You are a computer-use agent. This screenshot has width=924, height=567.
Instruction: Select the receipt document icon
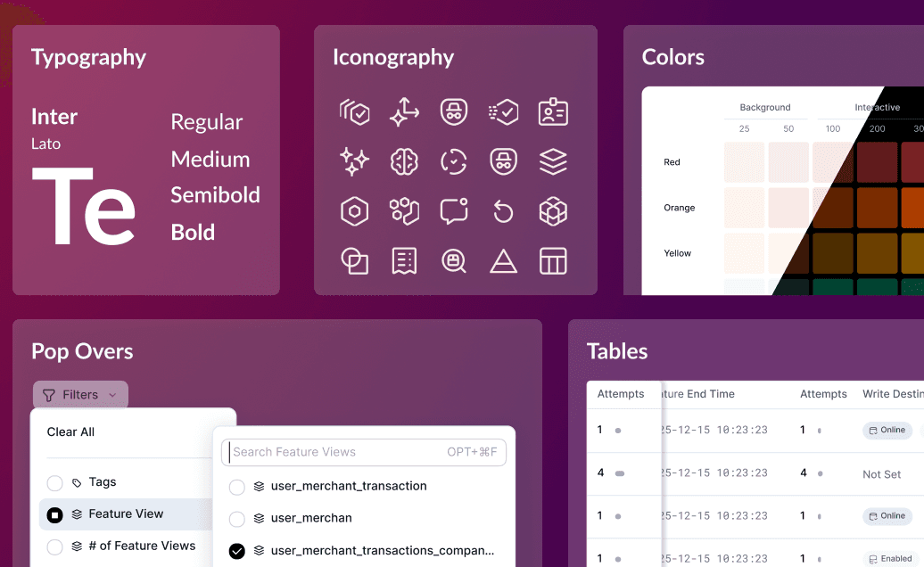point(404,260)
